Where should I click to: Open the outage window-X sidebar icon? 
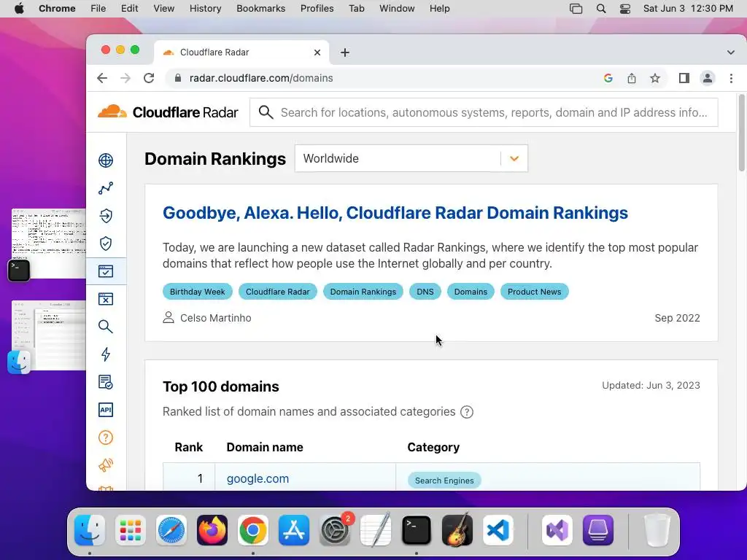point(106,298)
